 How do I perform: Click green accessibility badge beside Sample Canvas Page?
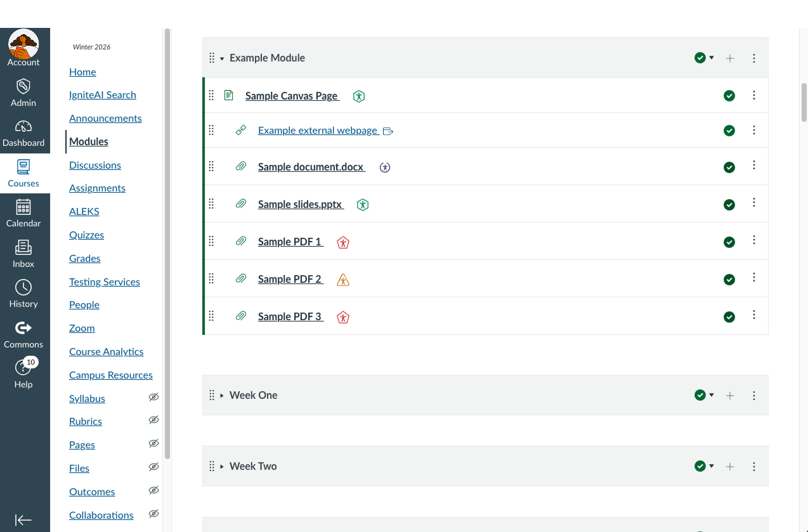coord(358,96)
